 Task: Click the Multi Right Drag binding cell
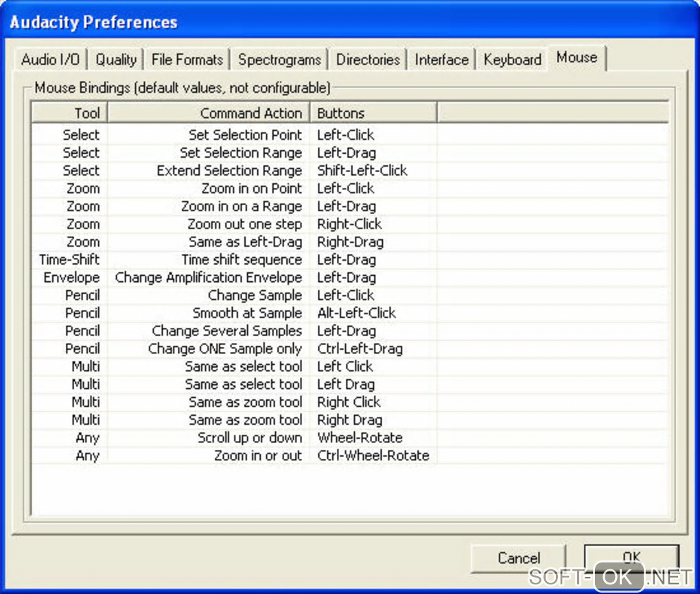[x=349, y=420]
